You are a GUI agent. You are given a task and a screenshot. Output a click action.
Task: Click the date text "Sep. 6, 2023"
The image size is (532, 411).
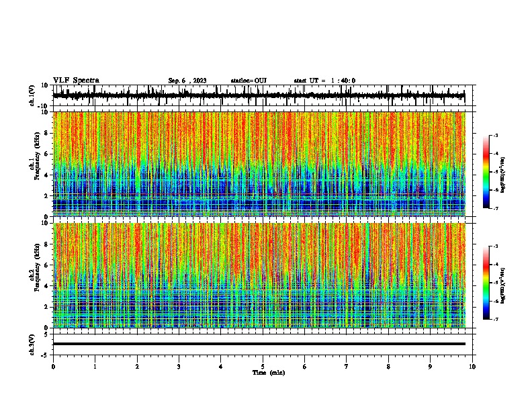coord(187,81)
